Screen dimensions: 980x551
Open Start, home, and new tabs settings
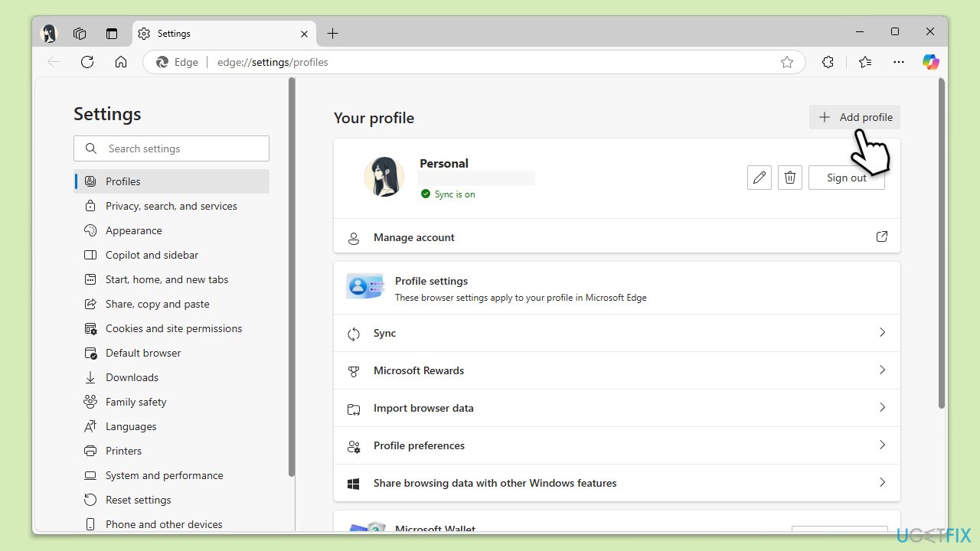pyautogui.click(x=171, y=279)
